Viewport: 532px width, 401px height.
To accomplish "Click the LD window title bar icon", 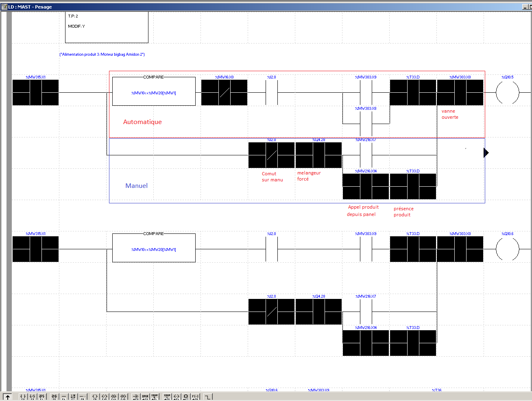I will [x=4, y=7].
